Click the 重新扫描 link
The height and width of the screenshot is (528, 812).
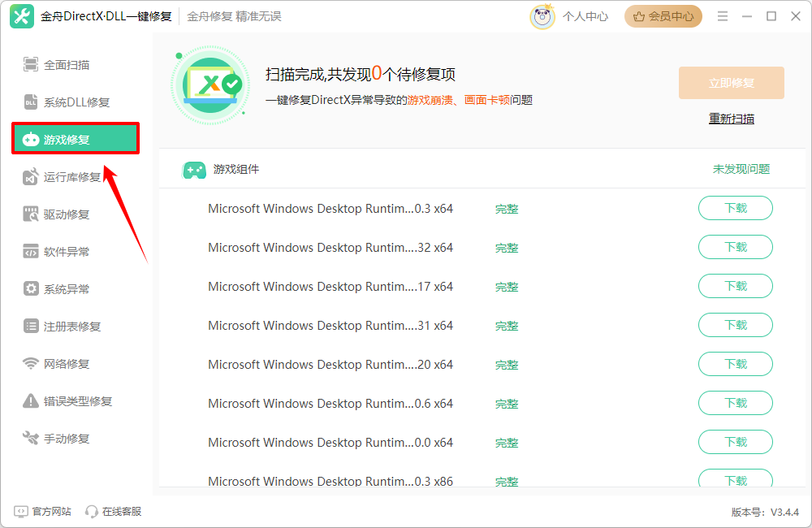point(732,119)
